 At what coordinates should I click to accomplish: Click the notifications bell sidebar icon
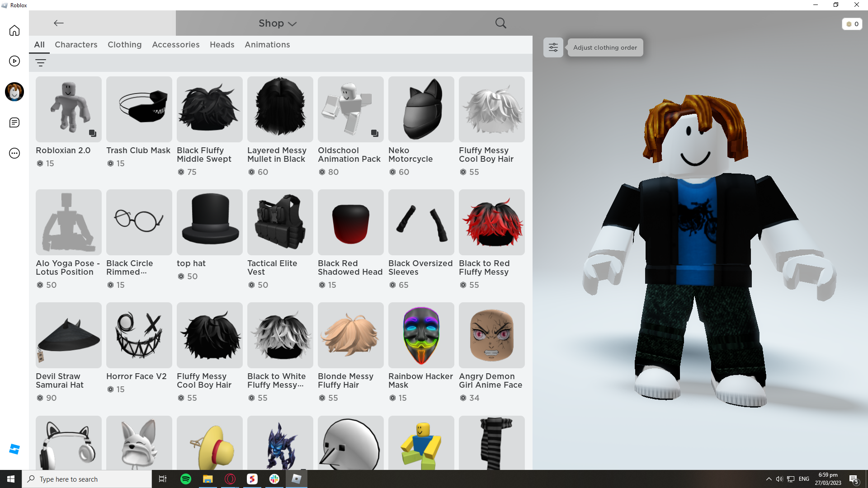14,122
